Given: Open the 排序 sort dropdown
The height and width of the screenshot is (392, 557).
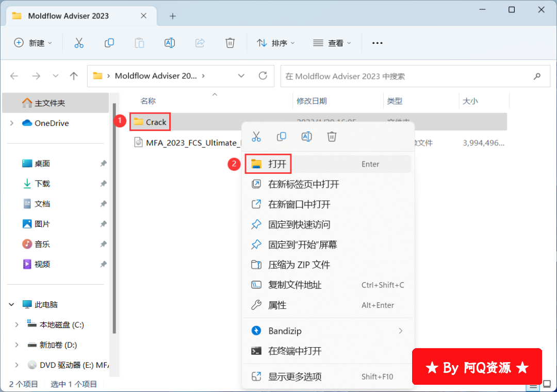Looking at the screenshot, I should click(x=276, y=43).
